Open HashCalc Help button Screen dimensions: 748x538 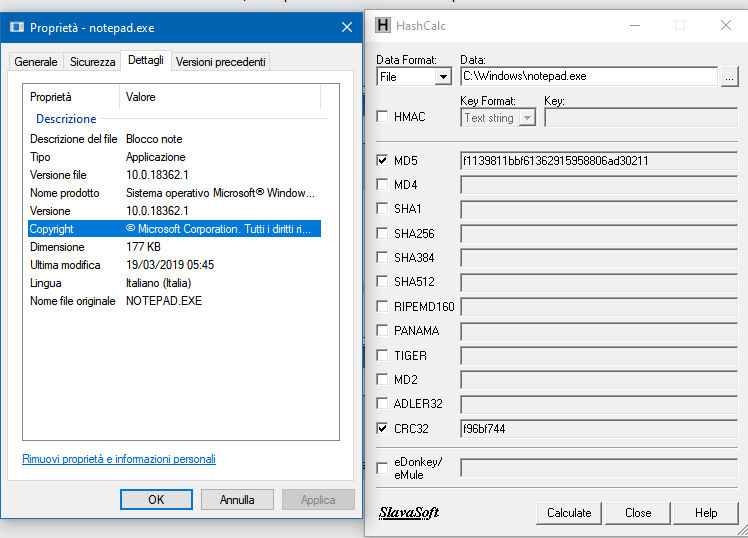point(706,513)
